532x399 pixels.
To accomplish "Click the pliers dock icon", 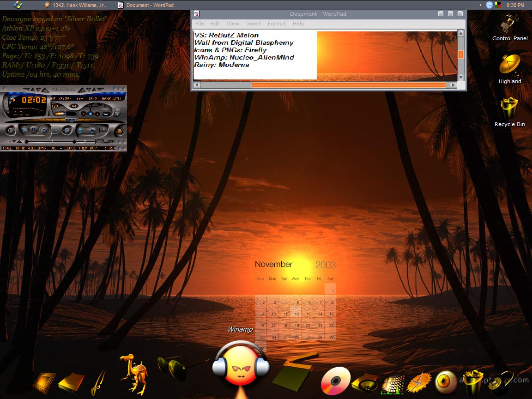I will click(98, 383).
